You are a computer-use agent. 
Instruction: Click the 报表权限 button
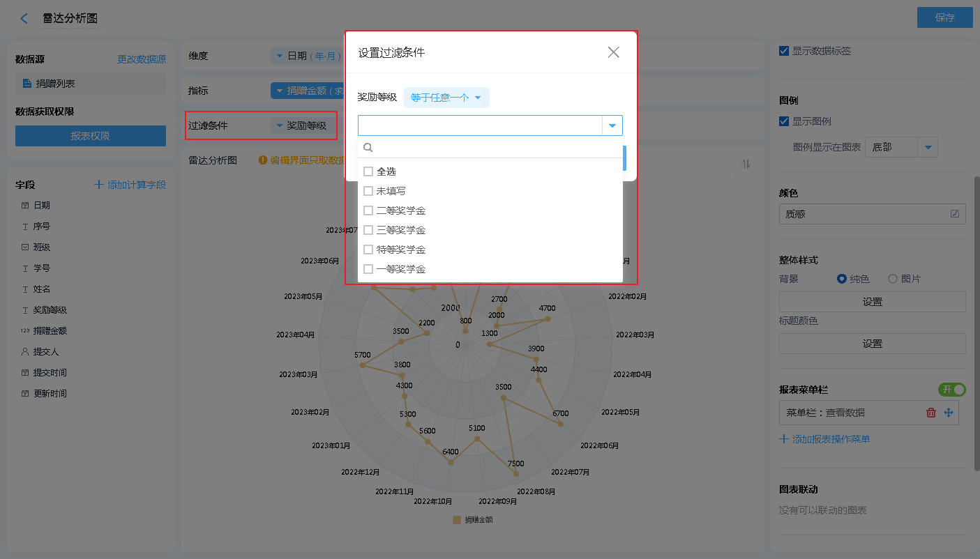[x=91, y=136]
